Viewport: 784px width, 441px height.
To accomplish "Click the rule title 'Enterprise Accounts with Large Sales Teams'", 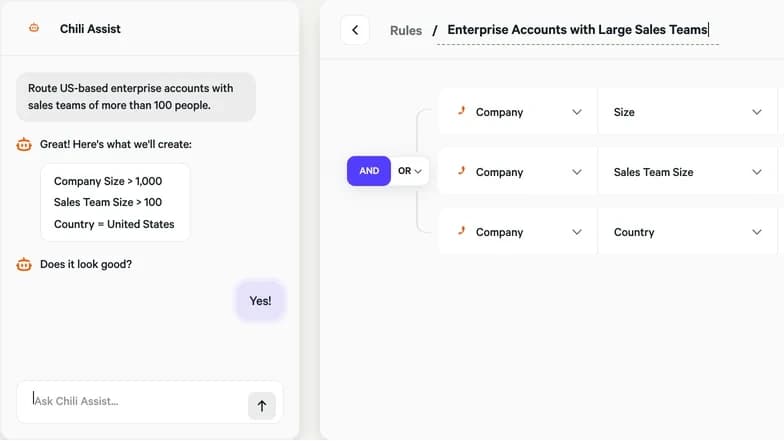I will [x=578, y=30].
